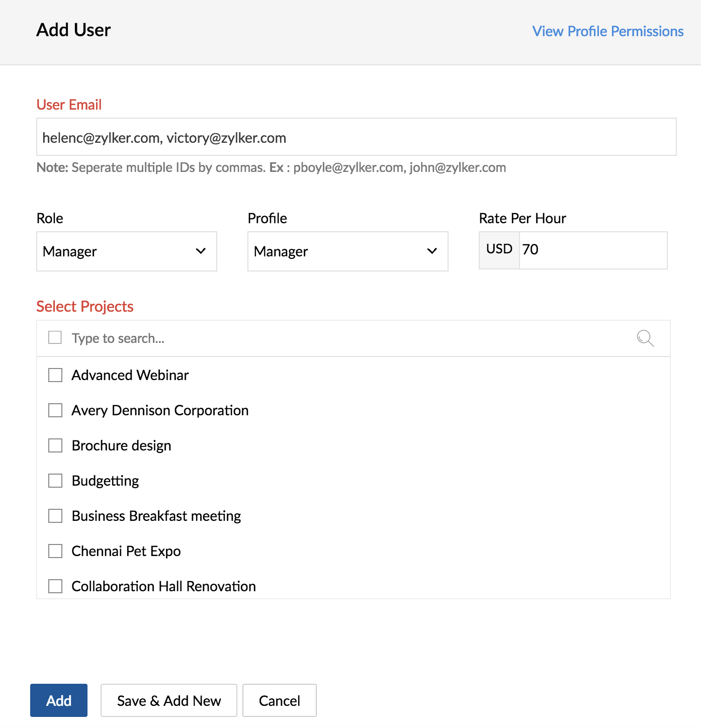Open the Profile Manager dropdown
The height and width of the screenshot is (728, 701).
click(348, 251)
